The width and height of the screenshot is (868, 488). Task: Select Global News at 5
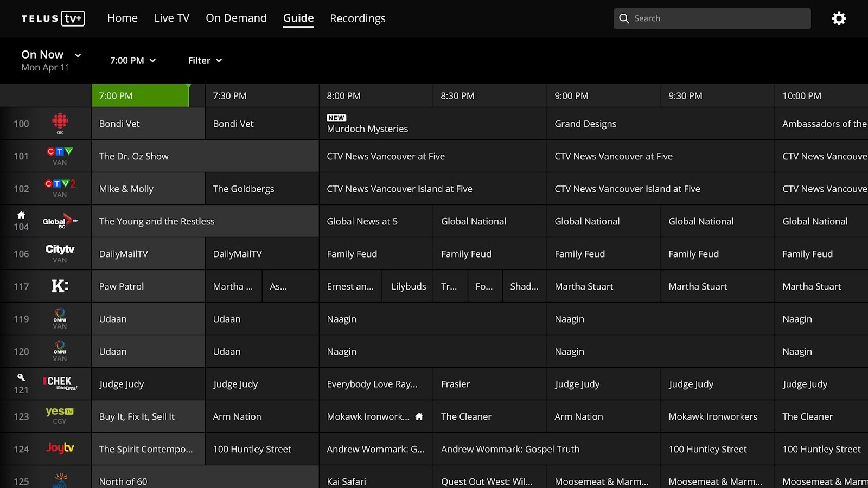376,221
